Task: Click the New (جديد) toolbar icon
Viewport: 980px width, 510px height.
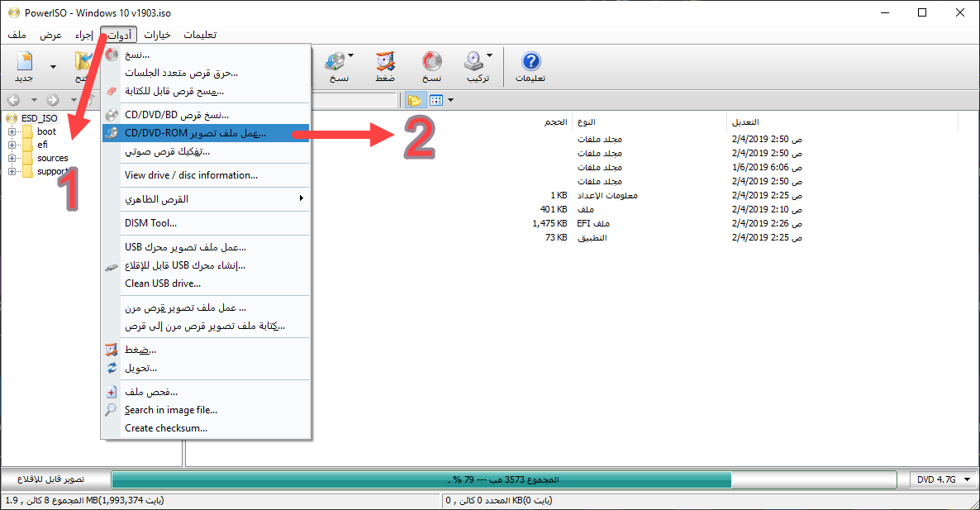Action: click(x=25, y=61)
